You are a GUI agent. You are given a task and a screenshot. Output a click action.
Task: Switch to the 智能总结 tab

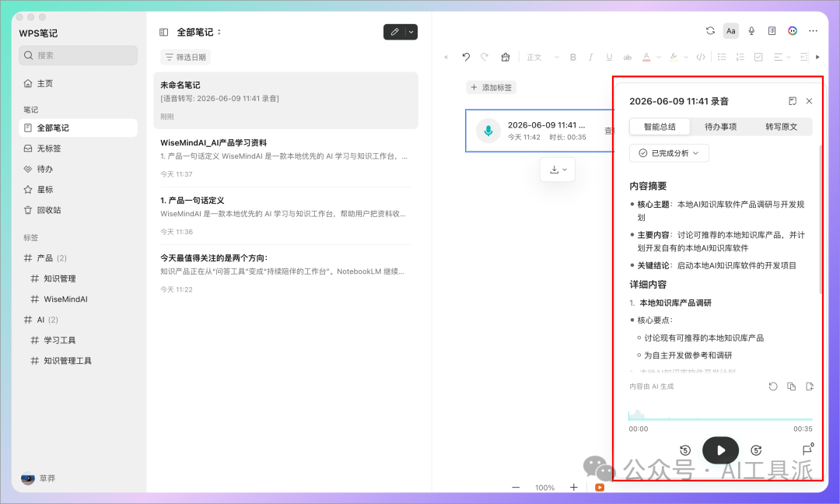pos(660,127)
